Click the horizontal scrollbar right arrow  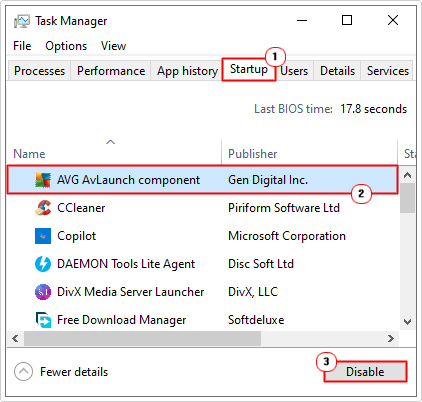391,339
